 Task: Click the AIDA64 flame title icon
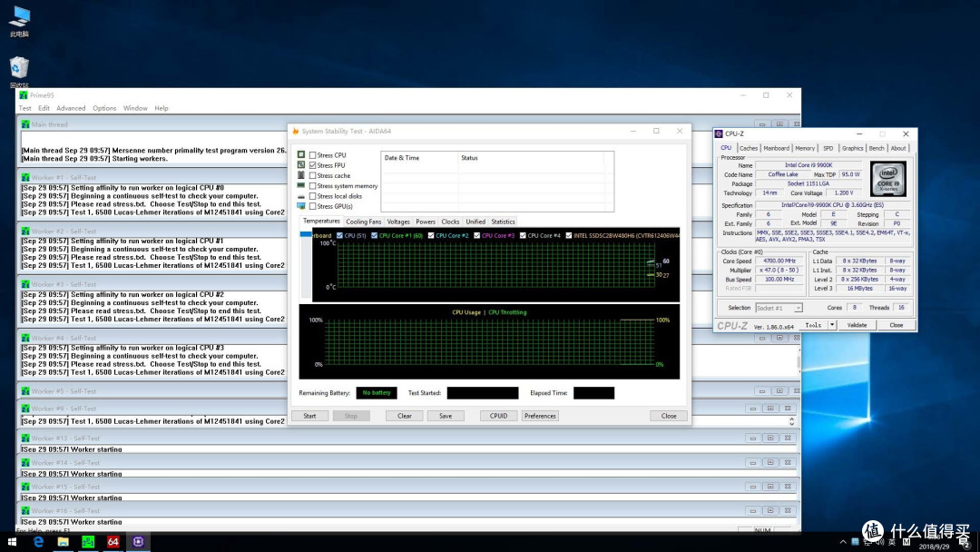pyautogui.click(x=296, y=132)
